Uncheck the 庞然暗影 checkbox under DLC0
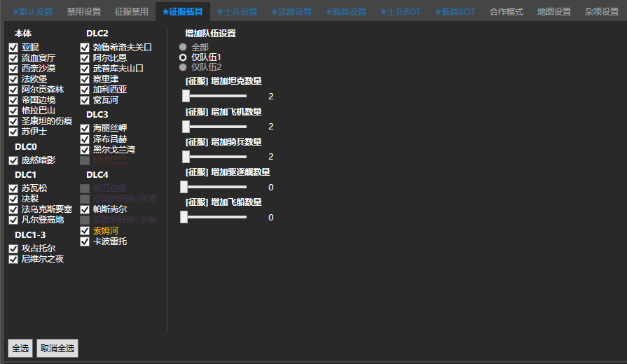Screen dimensions: 627x364 13,160
